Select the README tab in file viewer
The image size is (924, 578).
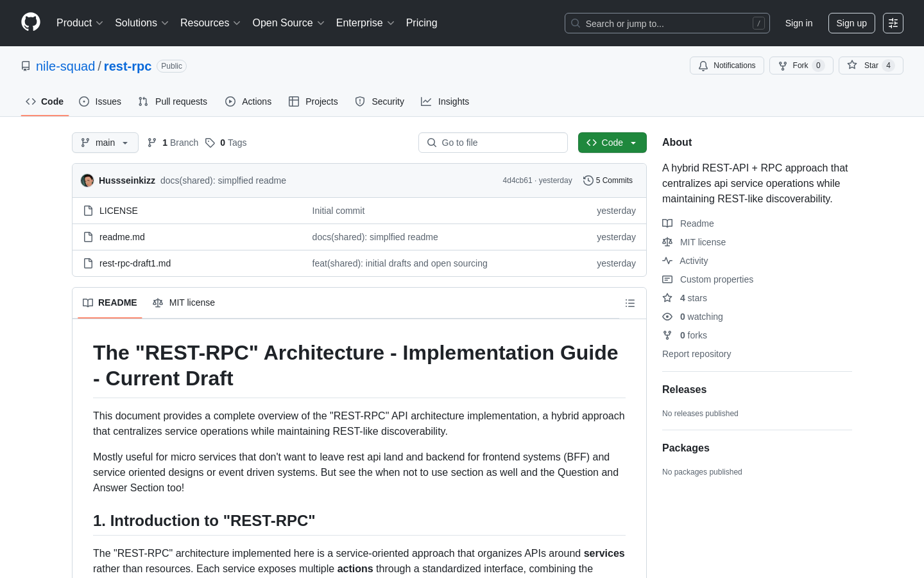[x=110, y=302]
